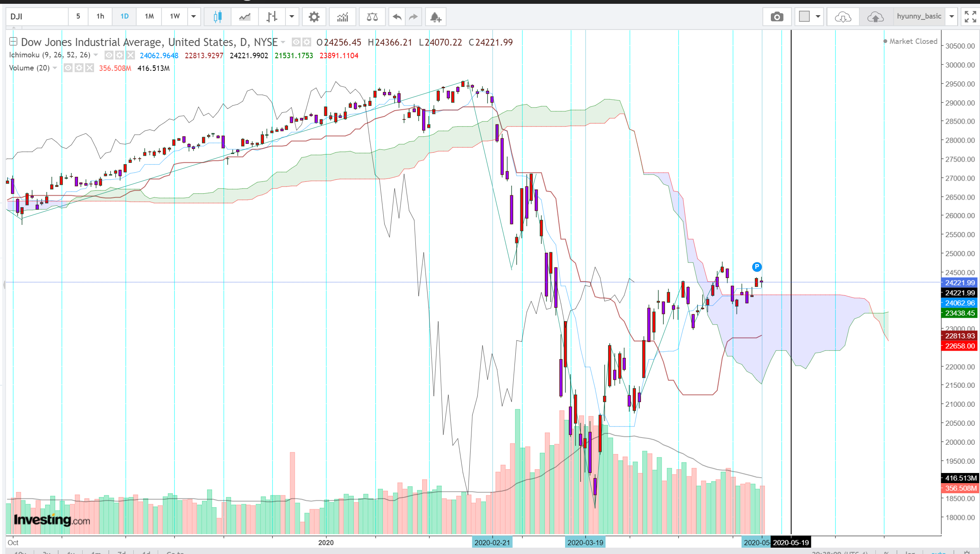Remove the Ichimoku indicator with X
Screen dimensions: 980x554
131,55
